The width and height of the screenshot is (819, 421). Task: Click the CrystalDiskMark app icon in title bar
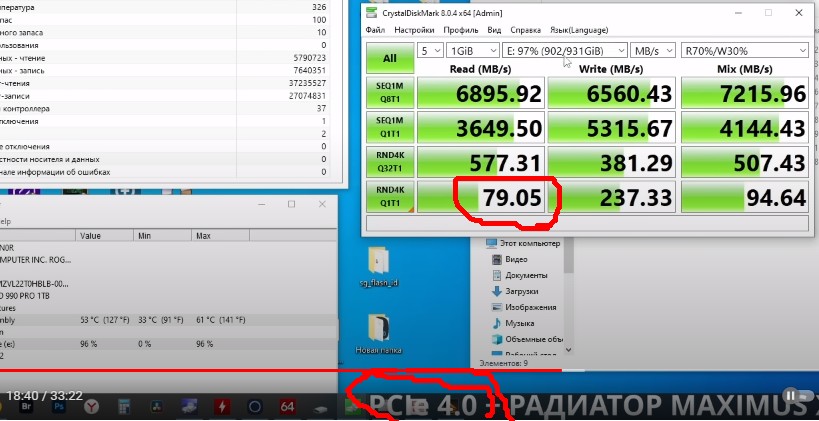click(371, 13)
